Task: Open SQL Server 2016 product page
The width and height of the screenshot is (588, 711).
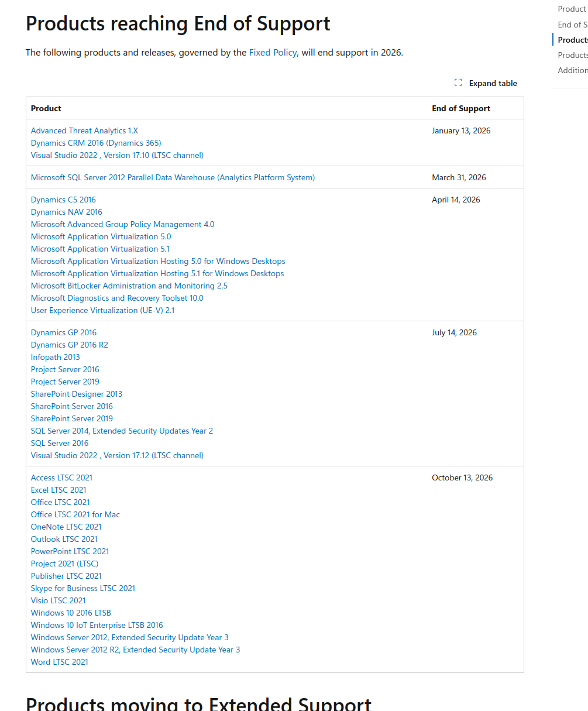Action: pyautogui.click(x=60, y=444)
